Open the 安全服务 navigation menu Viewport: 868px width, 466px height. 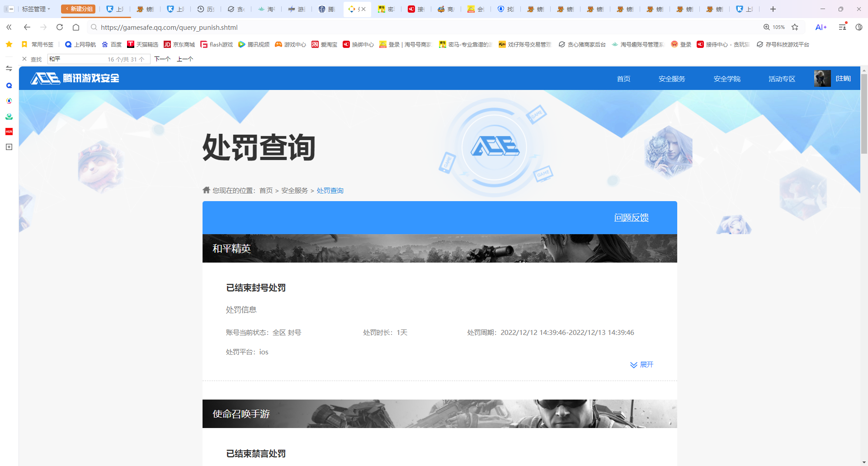tap(672, 78)
